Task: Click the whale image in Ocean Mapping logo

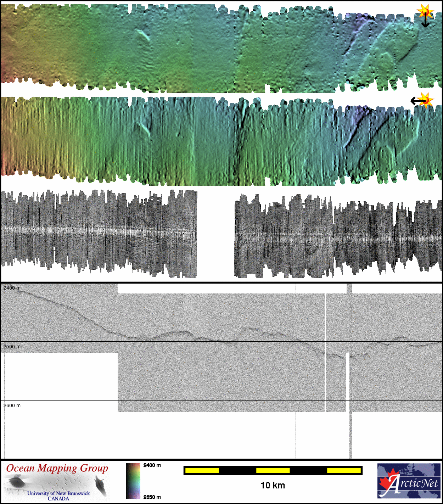Action: 100,486
